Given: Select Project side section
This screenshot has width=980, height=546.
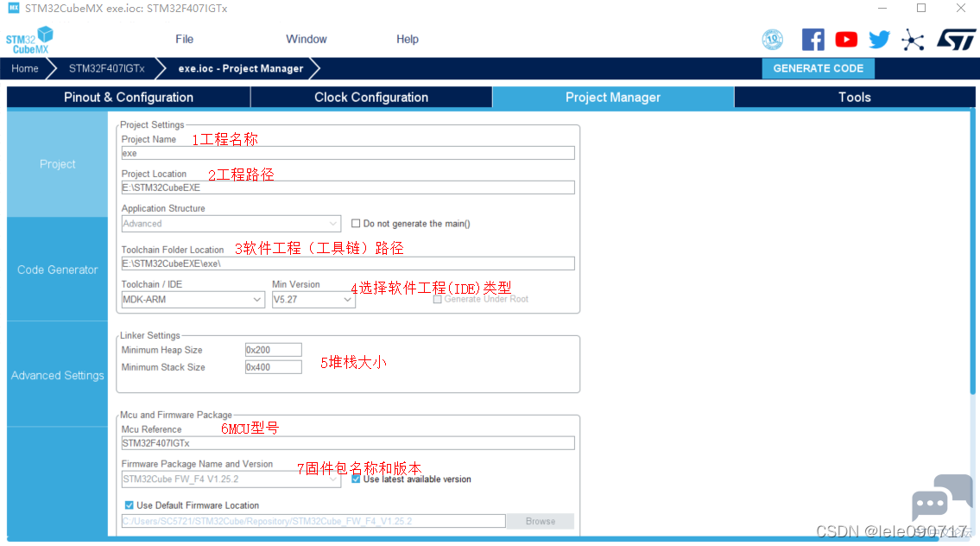Looking at the screenshot, I should click(x=58, y=164).
